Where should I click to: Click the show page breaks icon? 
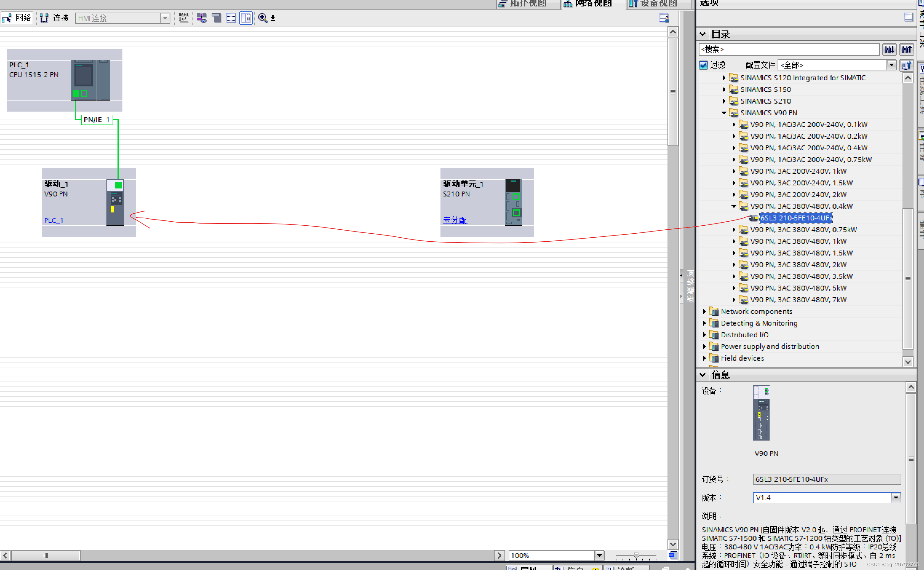coord(231,18)
